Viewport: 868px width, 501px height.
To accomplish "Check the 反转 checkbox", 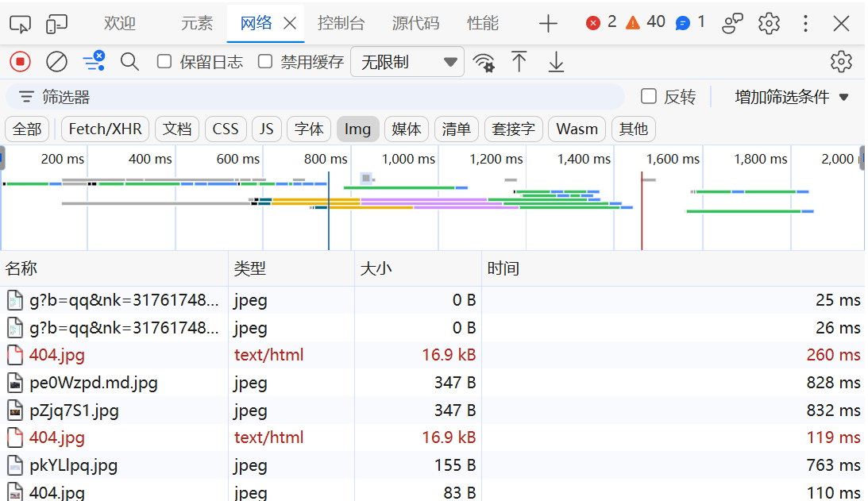I will 648,96.
